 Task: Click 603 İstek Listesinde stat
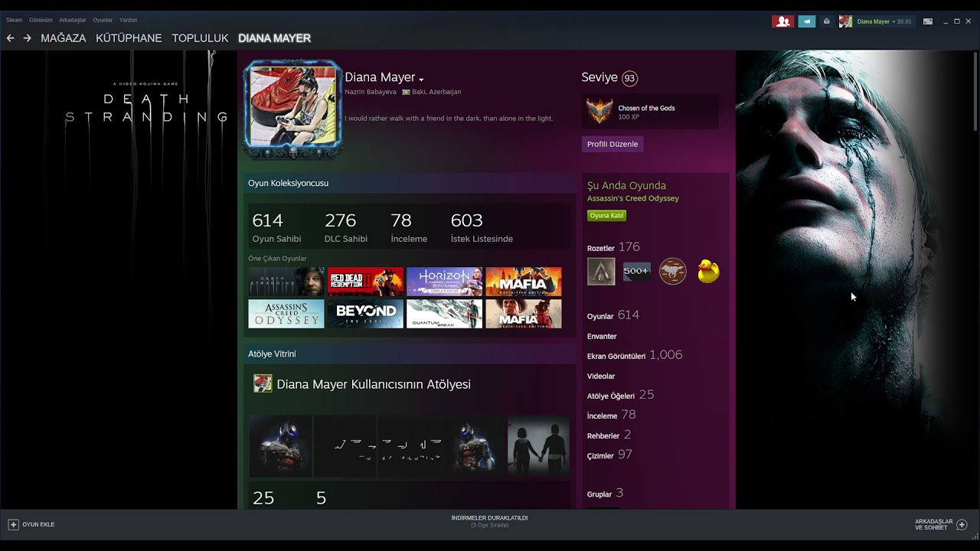(x=482, y=228)
